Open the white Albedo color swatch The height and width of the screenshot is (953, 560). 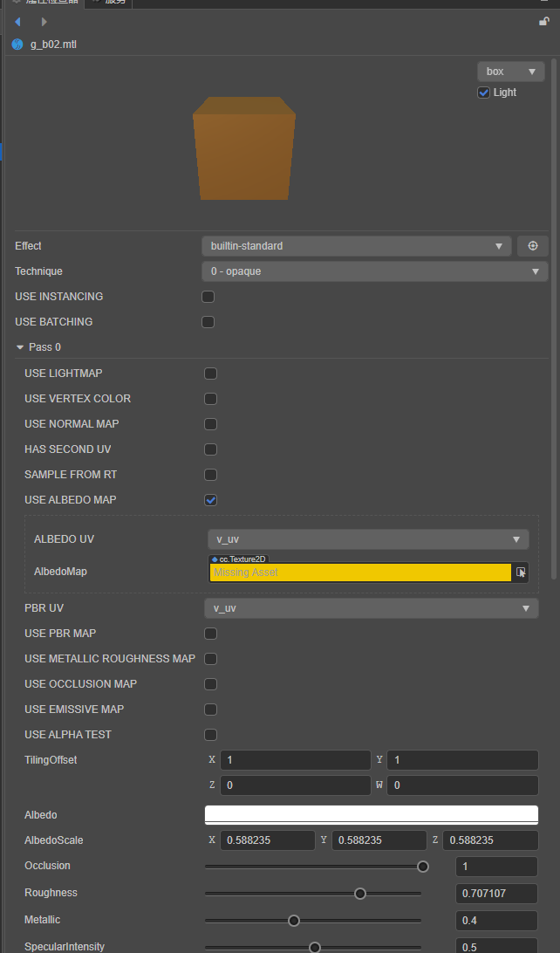pyautogui.click(x=371, y=814)
